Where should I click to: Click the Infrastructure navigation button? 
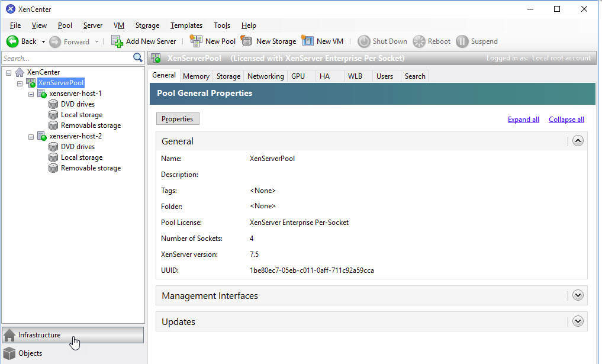click(73, 335)
